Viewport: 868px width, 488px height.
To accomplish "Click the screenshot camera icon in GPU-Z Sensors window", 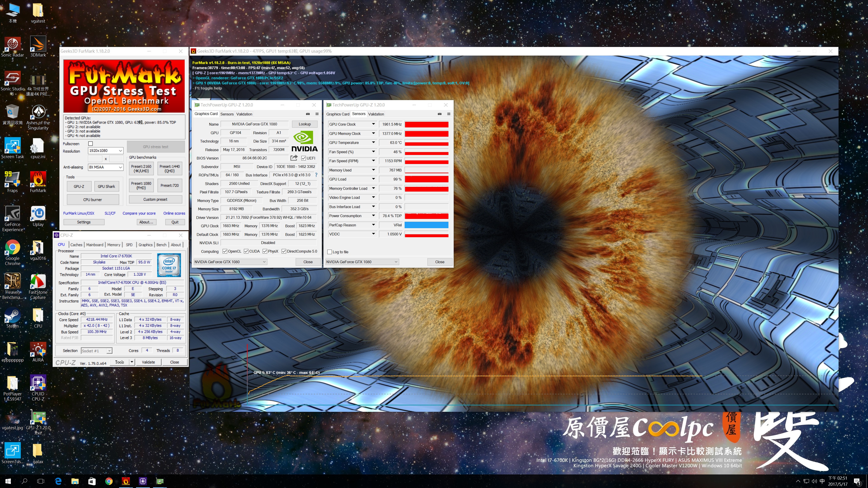I will [439, 114].
